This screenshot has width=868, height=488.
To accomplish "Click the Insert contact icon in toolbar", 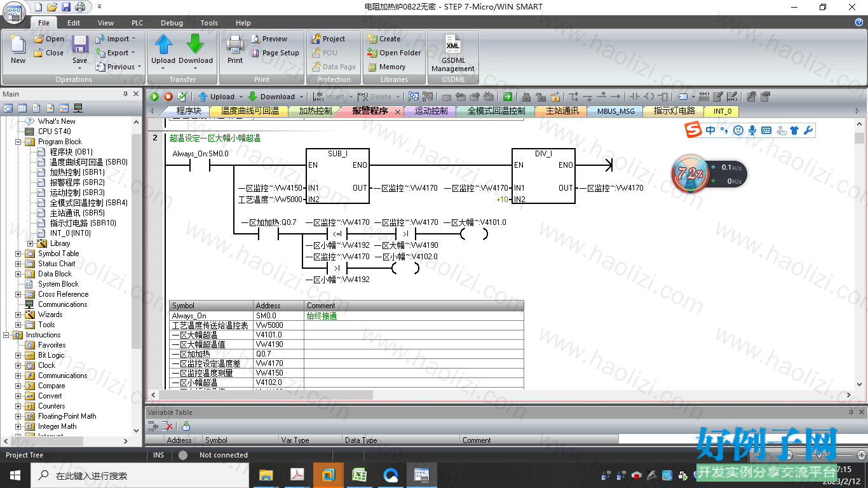I will point(634,97).
